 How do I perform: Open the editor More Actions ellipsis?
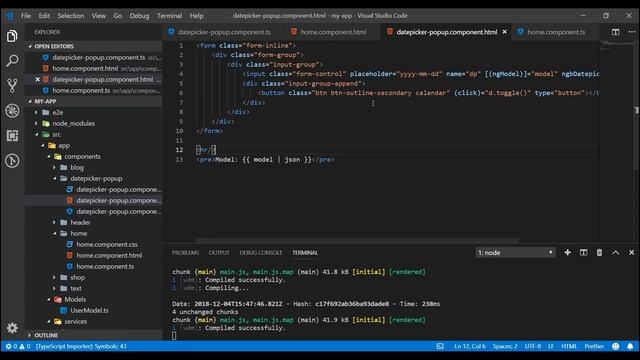(631, 32)
